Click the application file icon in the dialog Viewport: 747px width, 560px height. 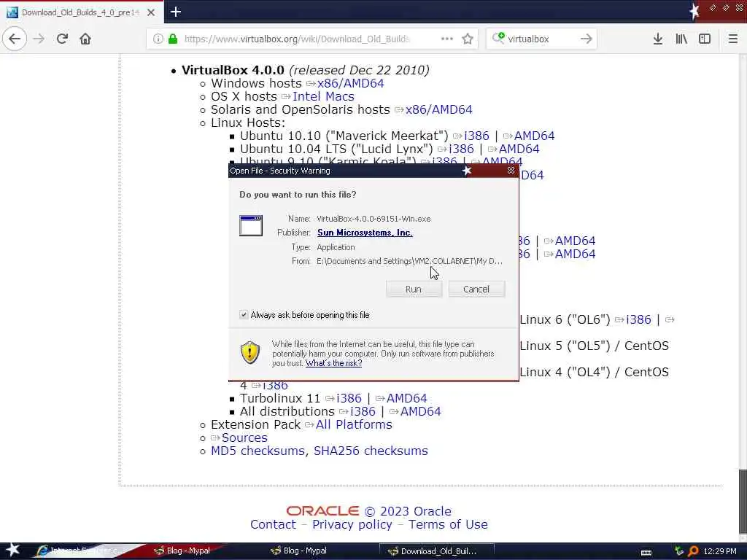(x=251, y=225)
